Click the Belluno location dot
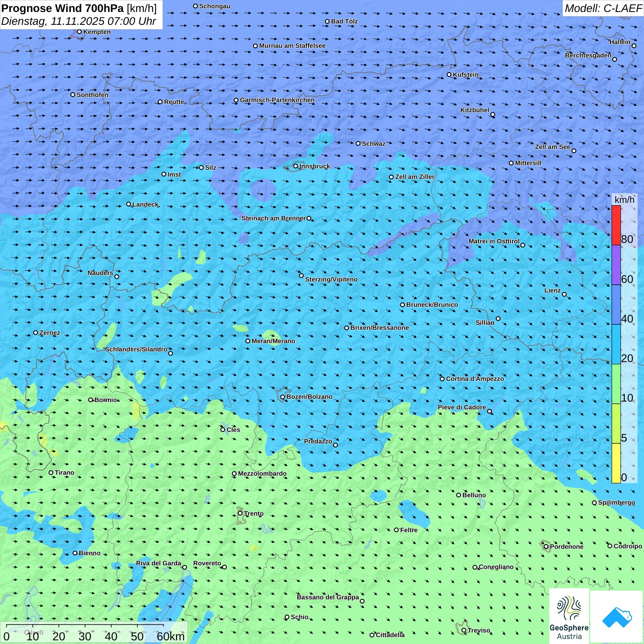The width and height of the screenshot is (644, 644). pos(459,495)
